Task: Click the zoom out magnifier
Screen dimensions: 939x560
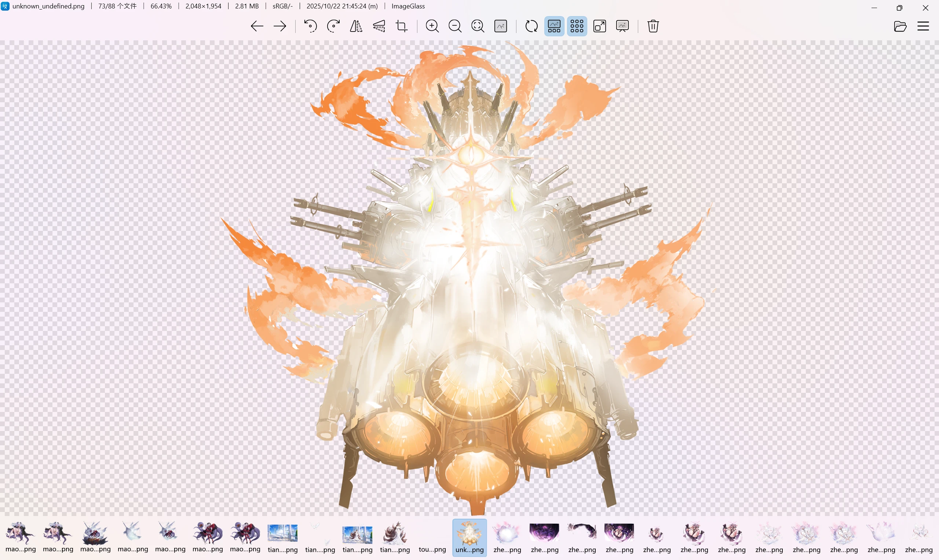Action: pos(455,26)
